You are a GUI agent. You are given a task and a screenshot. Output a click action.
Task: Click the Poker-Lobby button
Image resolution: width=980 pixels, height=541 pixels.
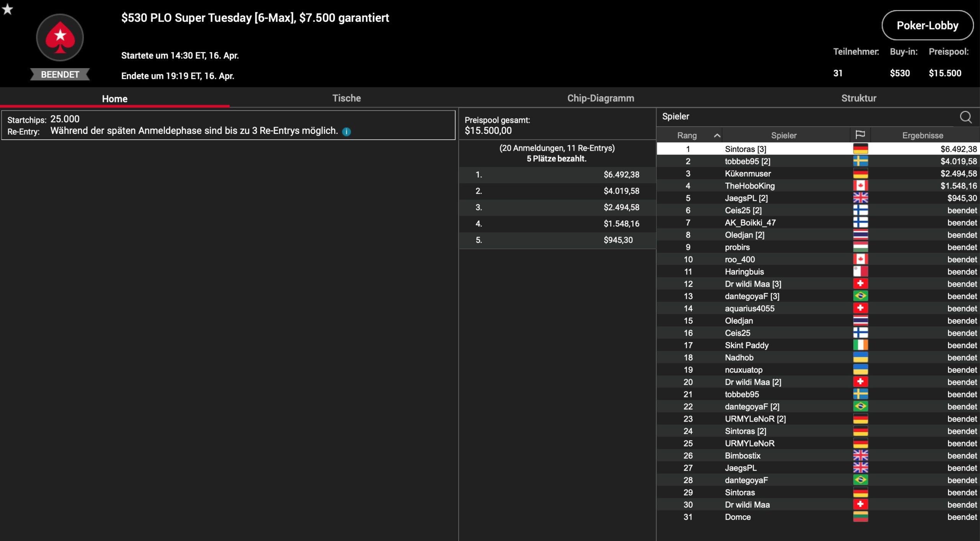pos(927,26)
